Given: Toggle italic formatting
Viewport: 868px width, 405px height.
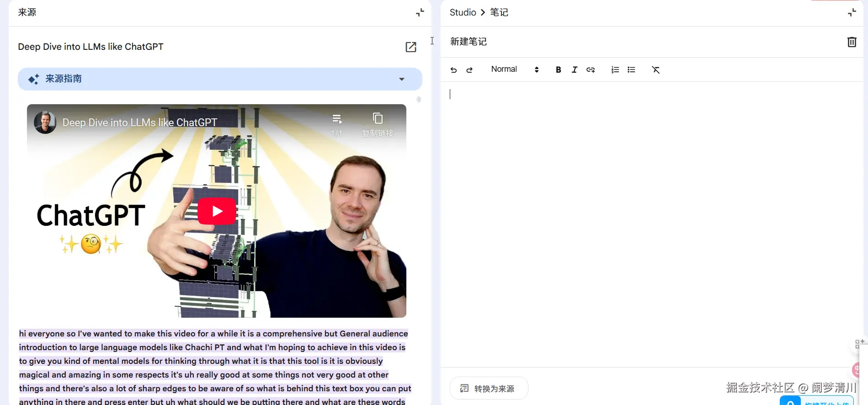Looking at the screenshot, I should (x=575, y=70).
